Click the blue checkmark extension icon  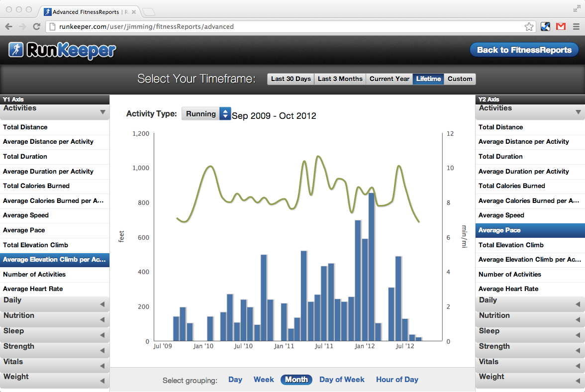(545, 26)
